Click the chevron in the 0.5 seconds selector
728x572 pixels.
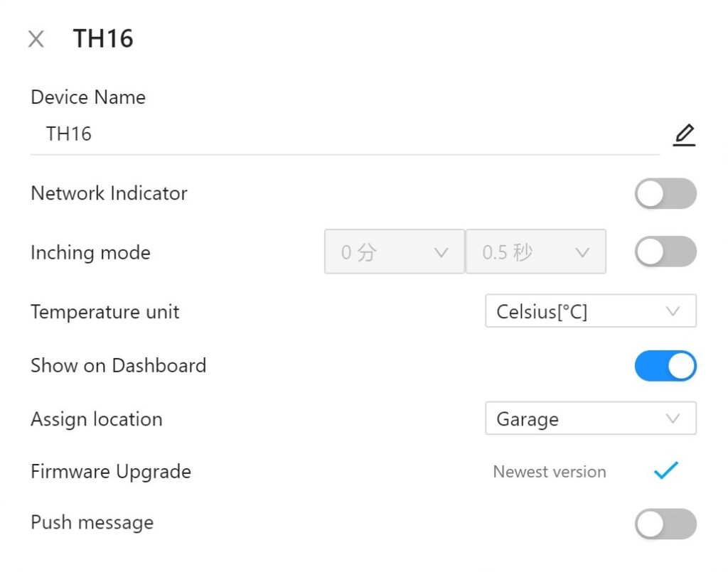(x=582, y=252)
